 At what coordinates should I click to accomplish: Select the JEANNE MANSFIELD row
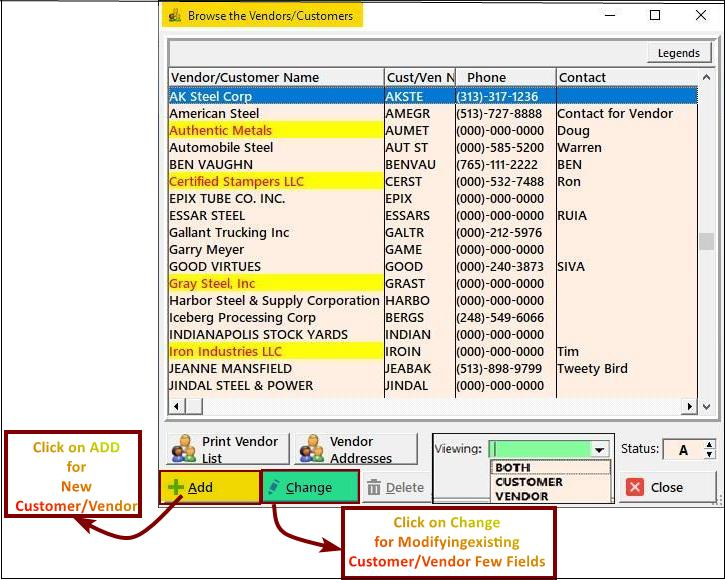[x=433, y=369]
